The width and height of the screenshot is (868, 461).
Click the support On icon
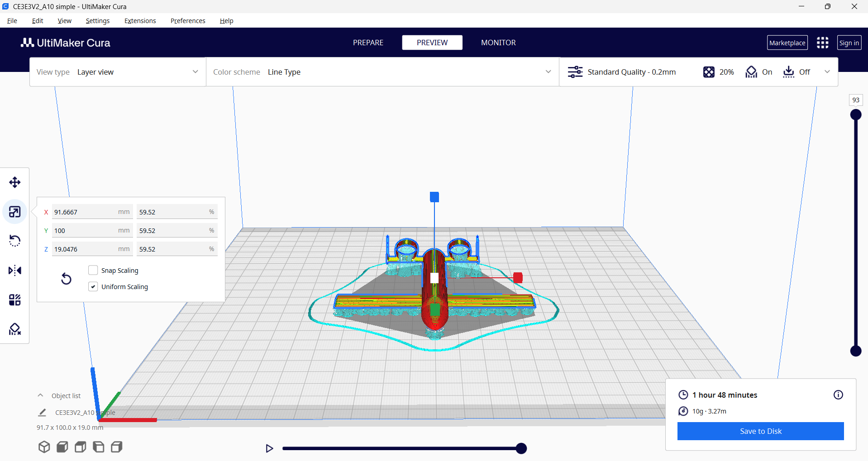751,72
